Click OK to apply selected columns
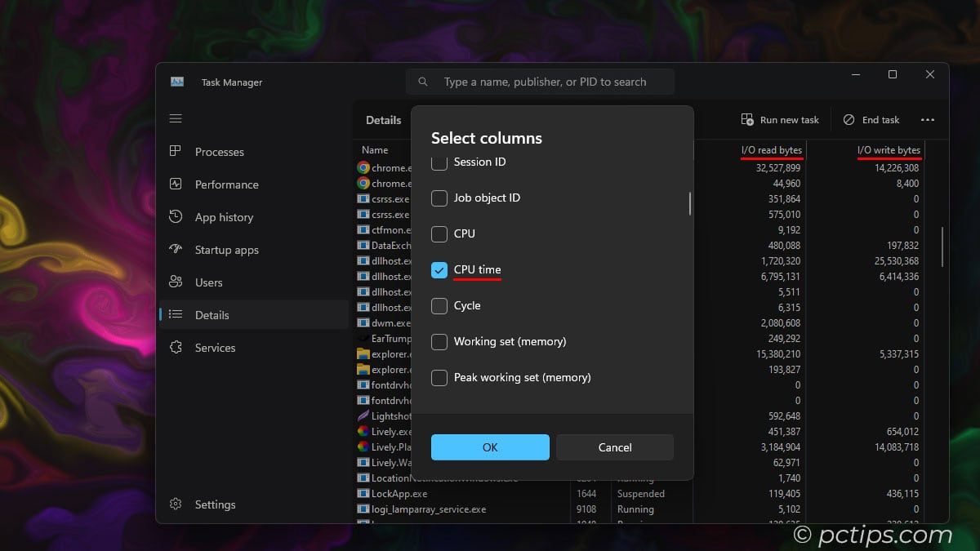Viewport: 980px width, 551px height. 490,447
